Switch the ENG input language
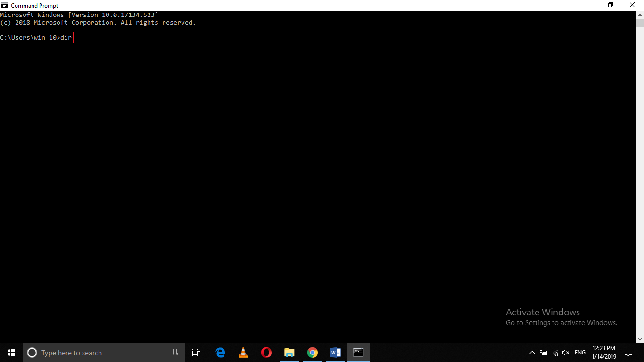Screen dimensions: 644x362 579,352
